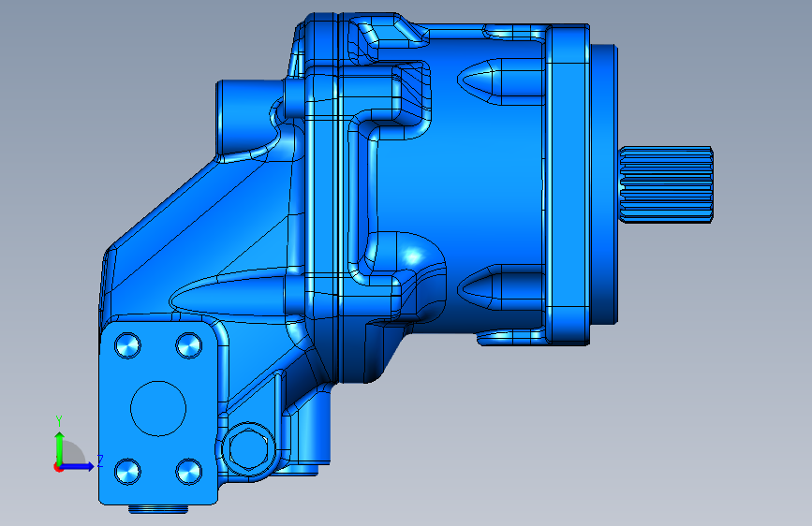Select the threaded fitting beneath the port flange
This screenshot has height=526, width=812.
[158, 509]
